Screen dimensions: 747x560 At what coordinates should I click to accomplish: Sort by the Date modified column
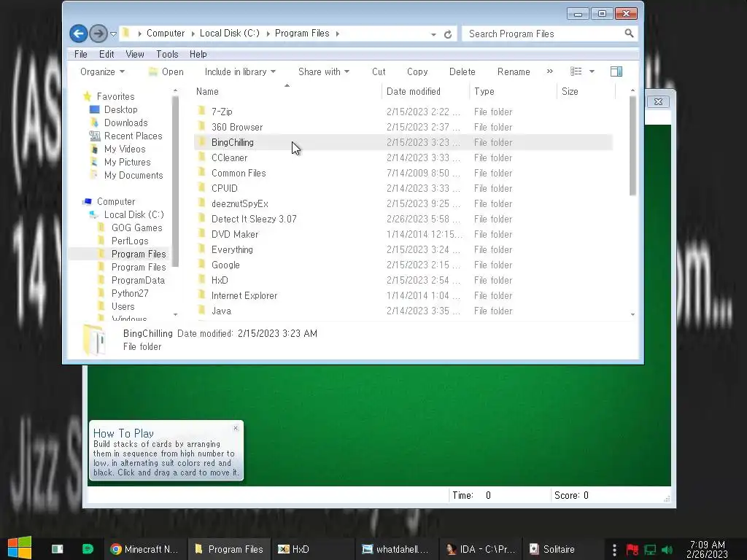pyautogui.click(x=425, y=91)
